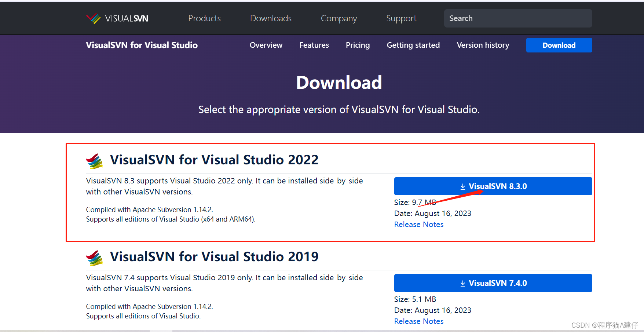Open the Products menu
The width and height of the screenshot is (644, 332).
[x=204, y=18]
